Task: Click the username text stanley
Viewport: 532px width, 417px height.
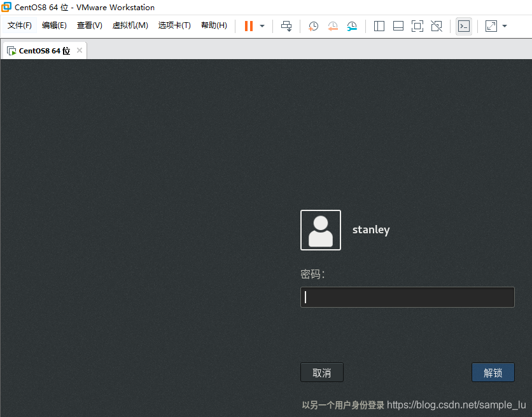Action: [371, 230]
